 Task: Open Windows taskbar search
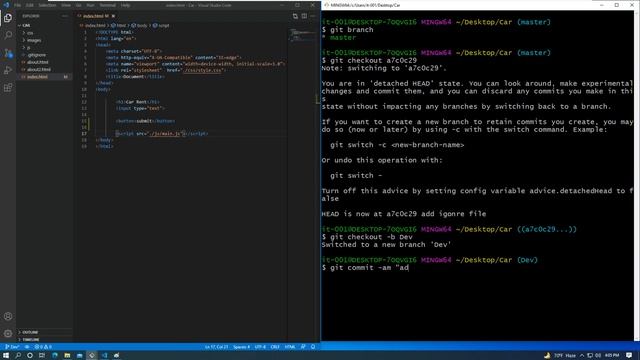point(18,356)
